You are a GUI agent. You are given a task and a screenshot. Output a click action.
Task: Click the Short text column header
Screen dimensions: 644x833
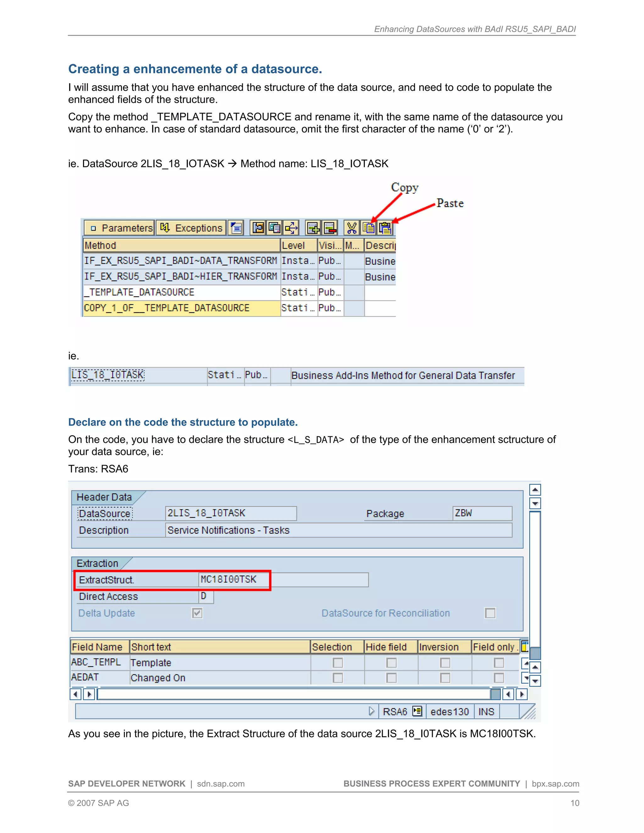(x=220, y=647)
